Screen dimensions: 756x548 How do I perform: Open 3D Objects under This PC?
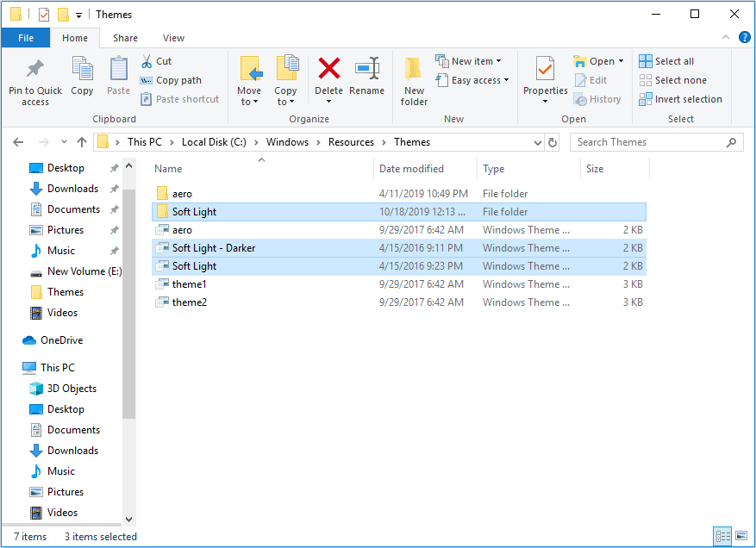[x=63, y=389]
